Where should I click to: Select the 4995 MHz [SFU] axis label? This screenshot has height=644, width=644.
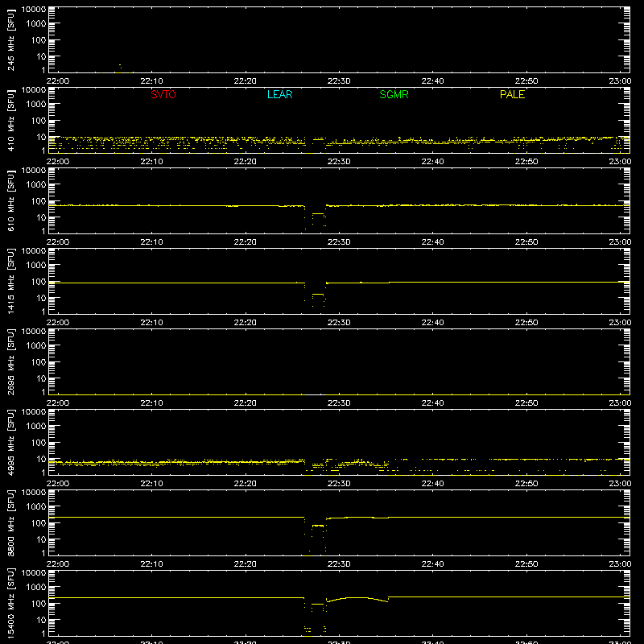pos(10,442)
